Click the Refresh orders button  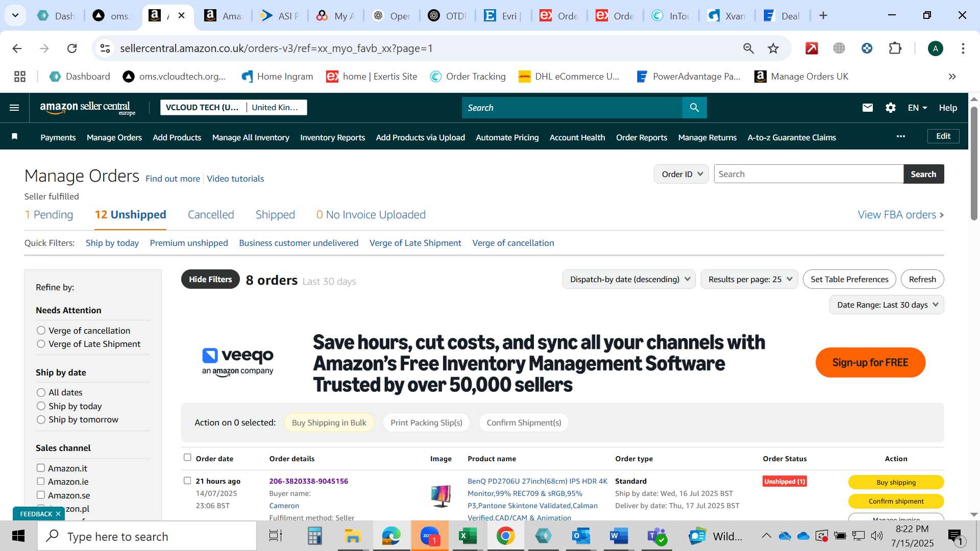pyautogui.click(x=922, y=279)
